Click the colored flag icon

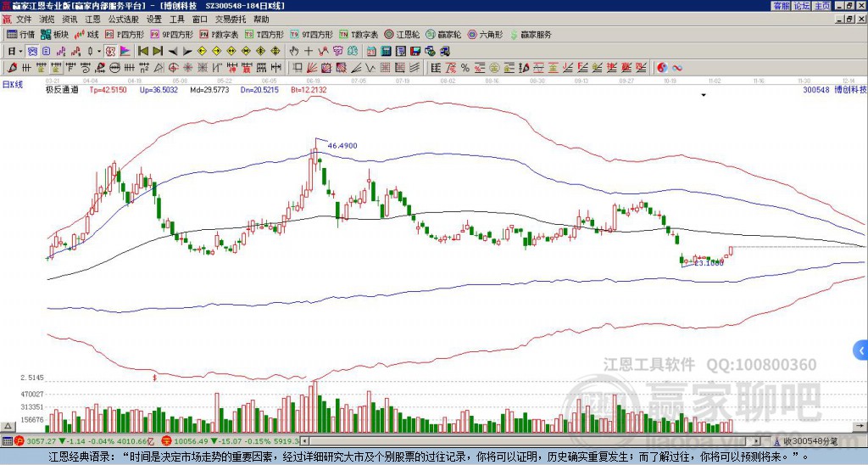coord(125,52)
